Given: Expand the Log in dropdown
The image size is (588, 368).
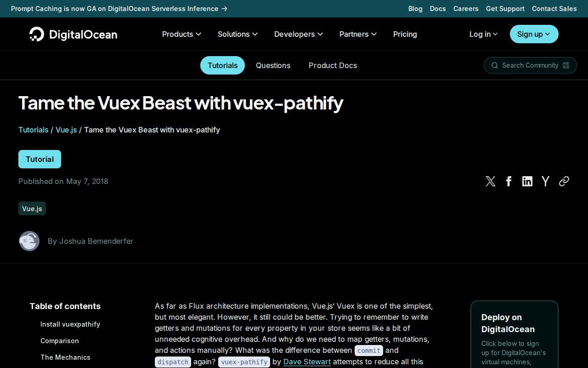Looking at the screenshot, I should 483,34.
